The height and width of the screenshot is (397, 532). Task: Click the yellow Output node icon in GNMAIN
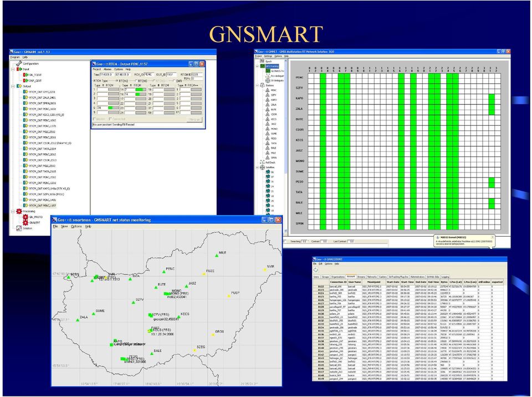[x=19, y=86]
